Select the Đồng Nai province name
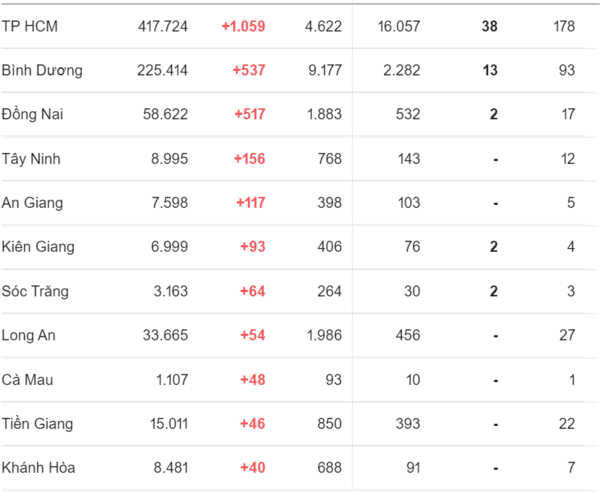The image size is (600, 494). [32, 114]
